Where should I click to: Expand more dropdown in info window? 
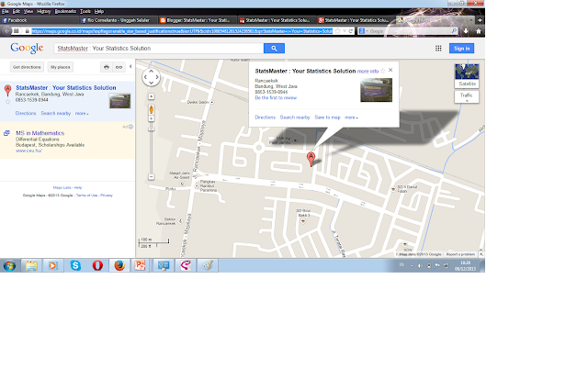pos(351,117)
